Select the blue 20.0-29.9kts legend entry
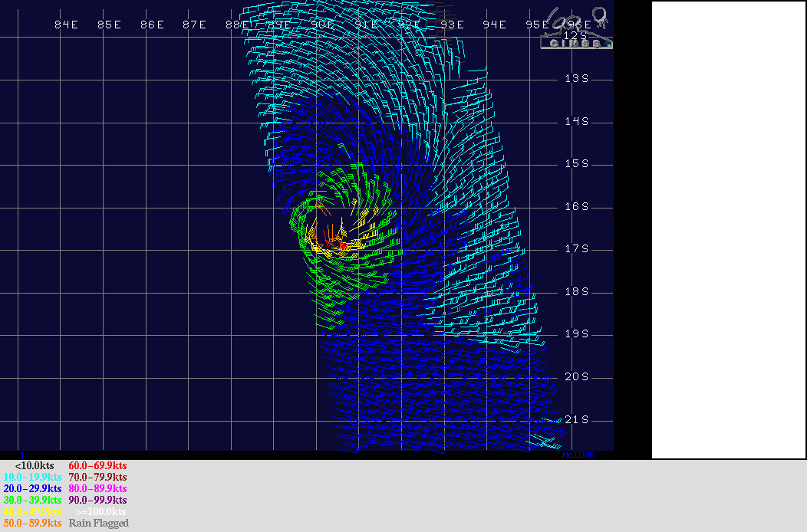This screenshot has width=807, height=532. 32,488
